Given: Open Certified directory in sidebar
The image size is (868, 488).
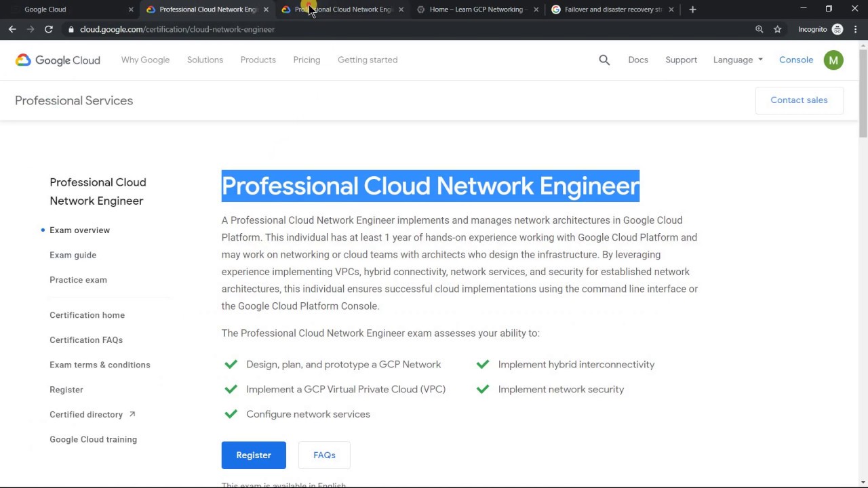Looking at the screenshot, I should (x=86, y=414).
